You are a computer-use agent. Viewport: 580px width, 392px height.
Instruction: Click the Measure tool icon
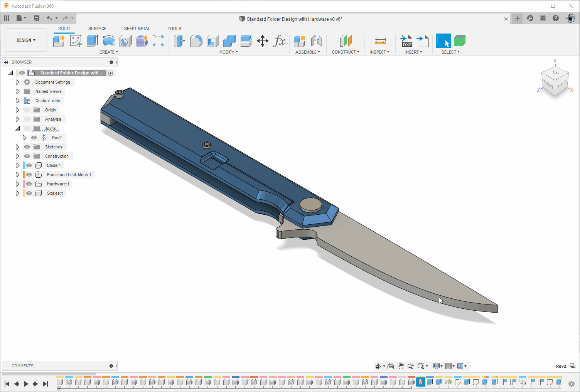click(x=380, y=41)
